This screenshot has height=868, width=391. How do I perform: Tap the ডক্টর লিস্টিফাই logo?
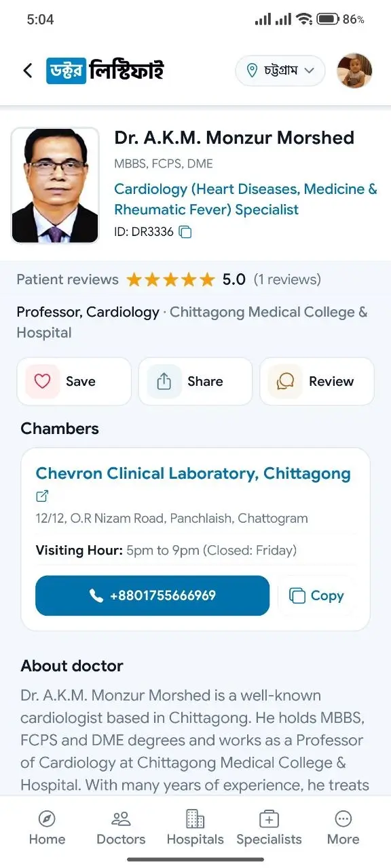click(105, 71)
